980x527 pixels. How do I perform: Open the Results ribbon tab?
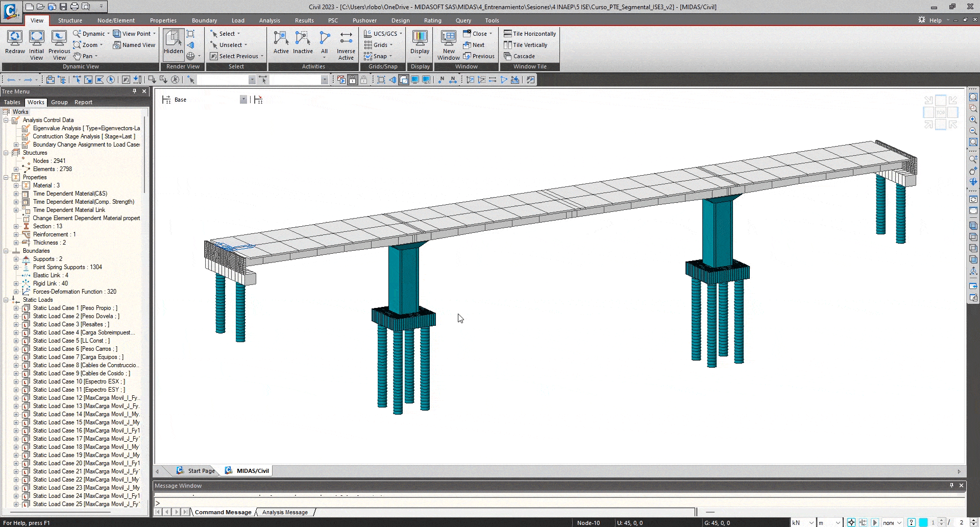click(304, 20)
